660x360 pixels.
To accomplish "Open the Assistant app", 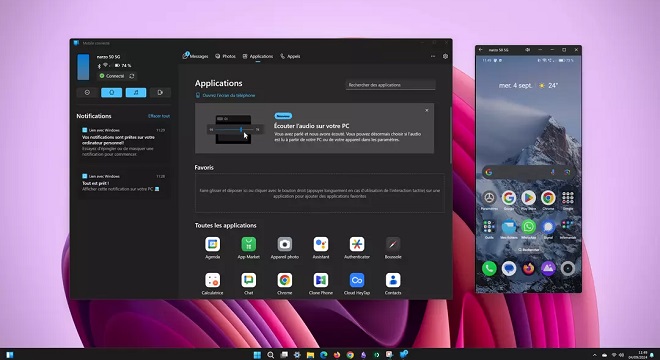I will pos(321,248).
